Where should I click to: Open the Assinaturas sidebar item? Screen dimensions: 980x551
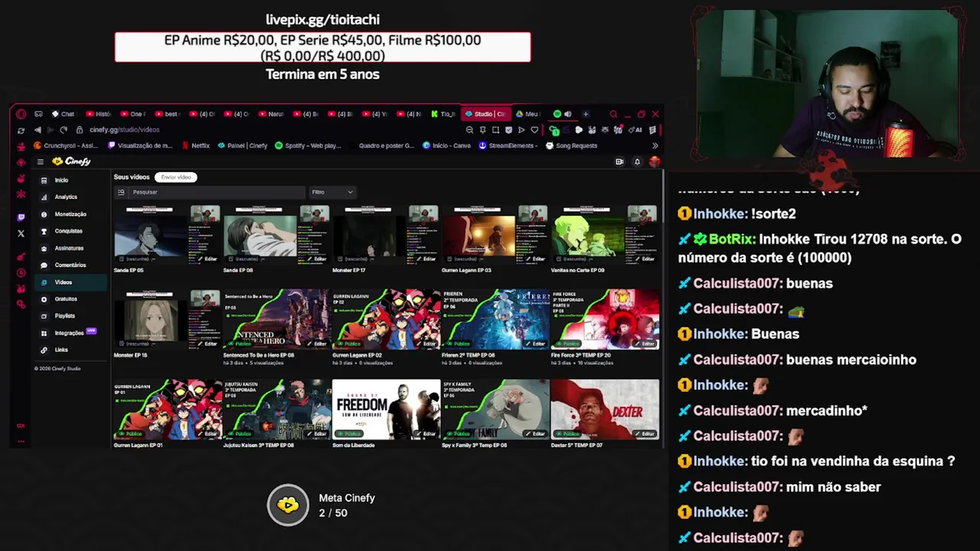point(69,248)
